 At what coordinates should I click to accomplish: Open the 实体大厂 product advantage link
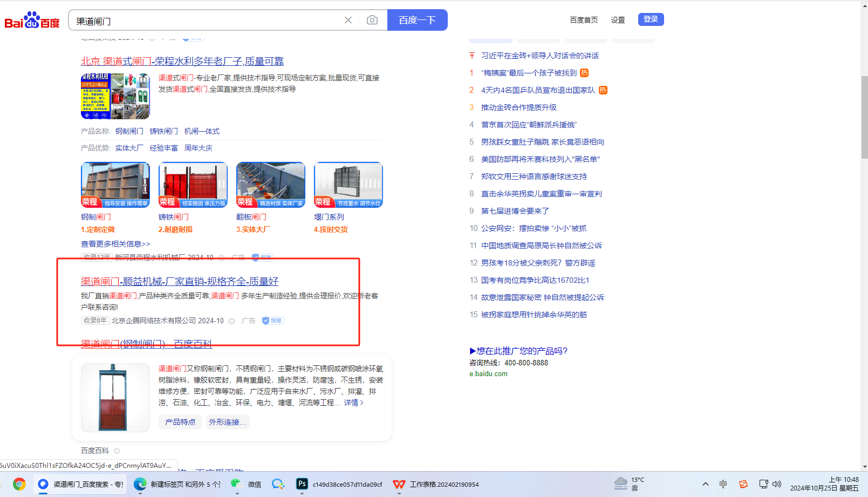coord(129,148)
